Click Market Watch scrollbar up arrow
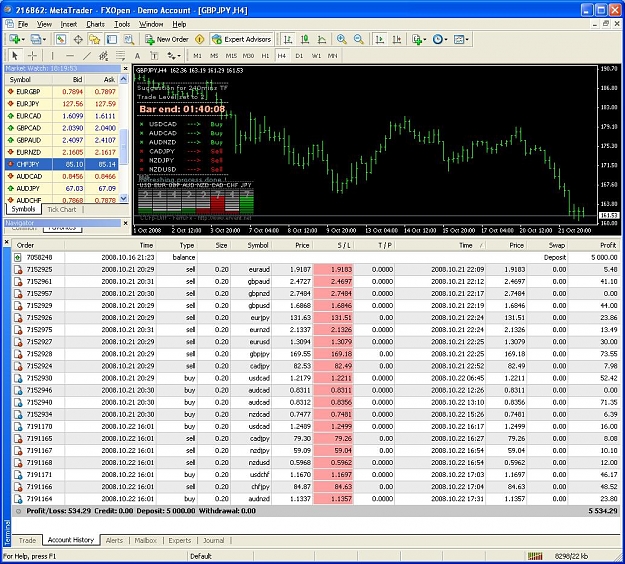The height and width of the screenshot is (564, 625). 124,79
